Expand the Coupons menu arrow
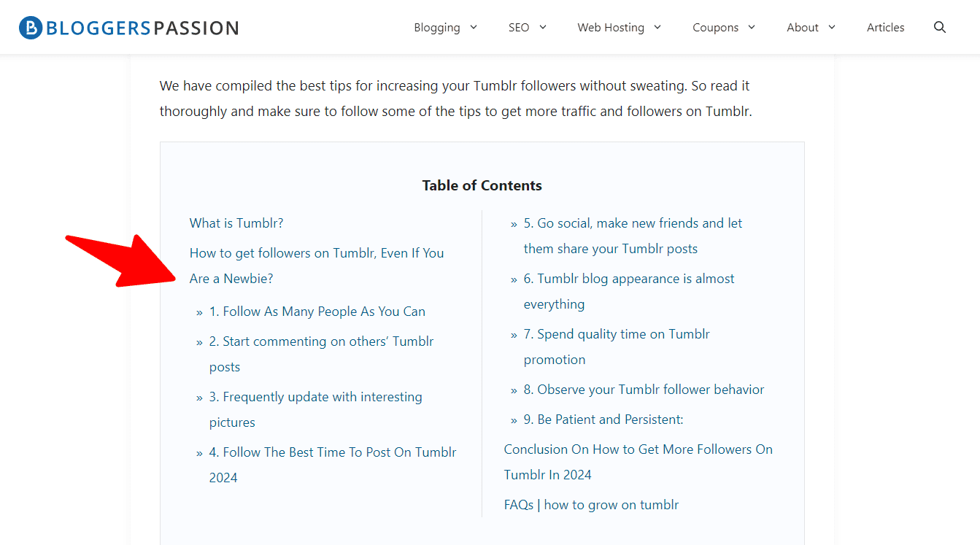Viewport: 980px width, 545px height. point(752,28)
